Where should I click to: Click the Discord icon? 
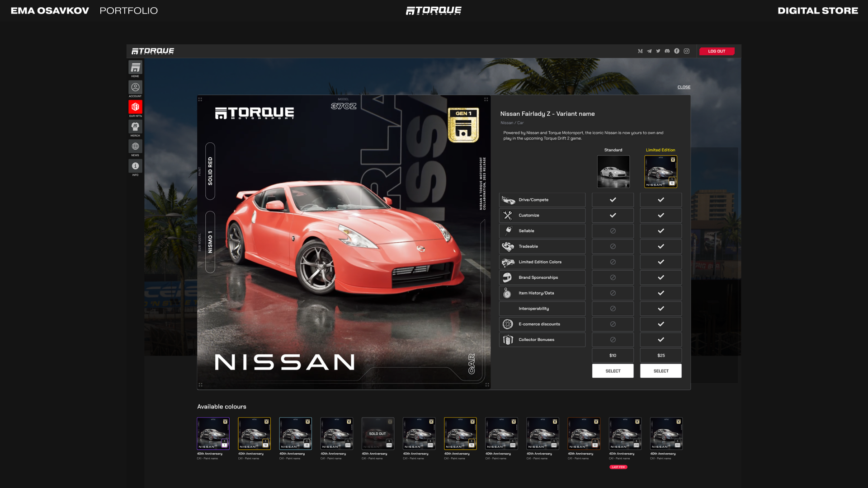click(x=667, y=51)
